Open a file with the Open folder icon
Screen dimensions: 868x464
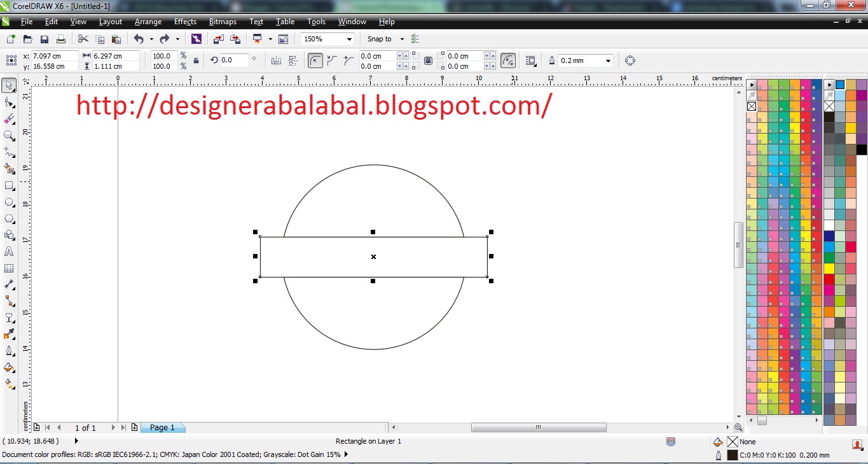tap(28, 39)
